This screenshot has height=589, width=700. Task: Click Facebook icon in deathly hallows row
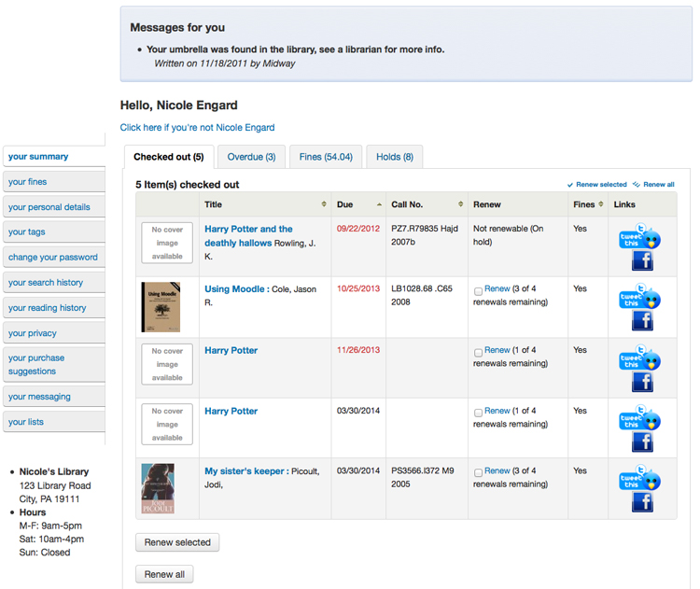pos(641,261)
